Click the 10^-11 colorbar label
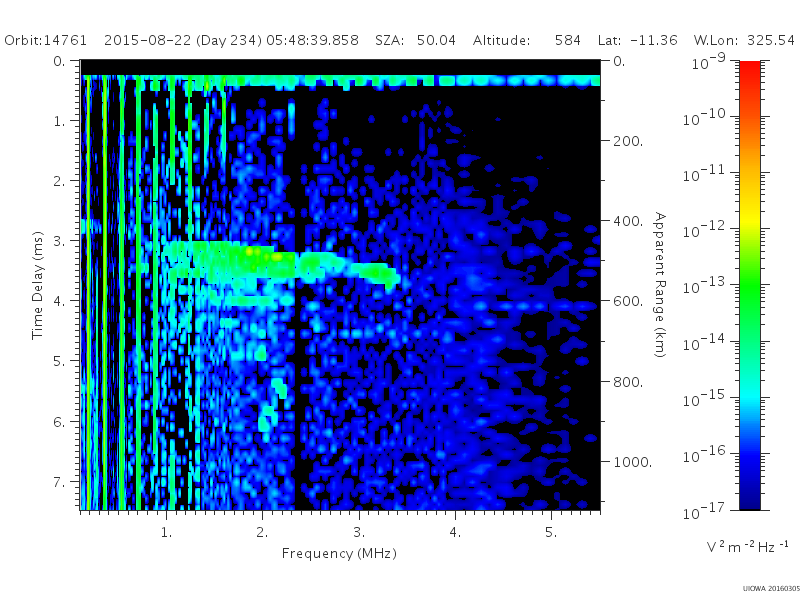 point(705,174)
